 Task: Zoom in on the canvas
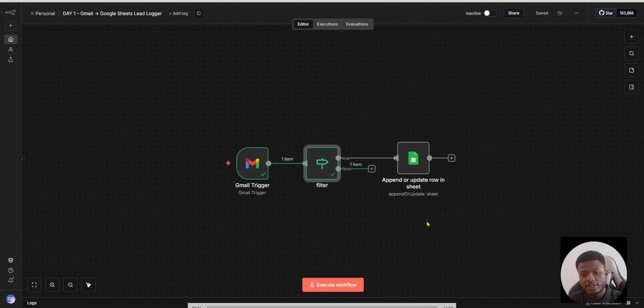[52, 285]
